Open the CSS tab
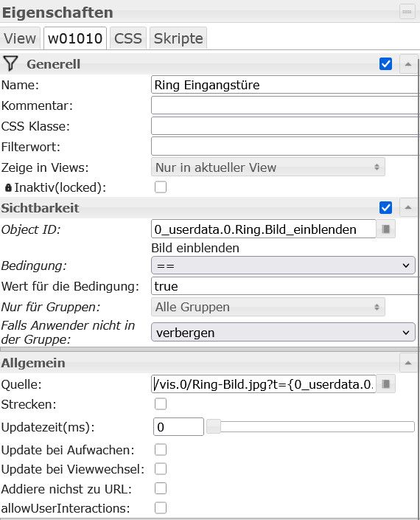This screenshot has width=420, height=520. [128, 38]
